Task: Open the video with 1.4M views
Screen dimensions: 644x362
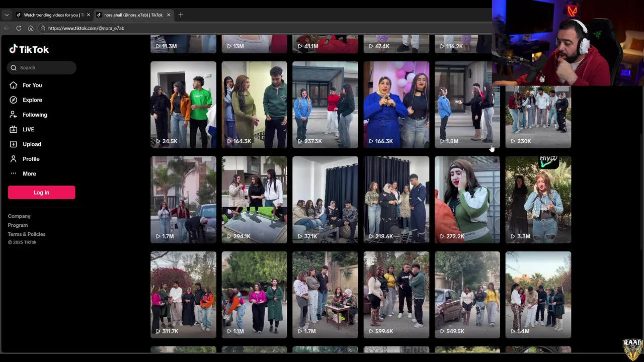Action: [x=538, y=295]
